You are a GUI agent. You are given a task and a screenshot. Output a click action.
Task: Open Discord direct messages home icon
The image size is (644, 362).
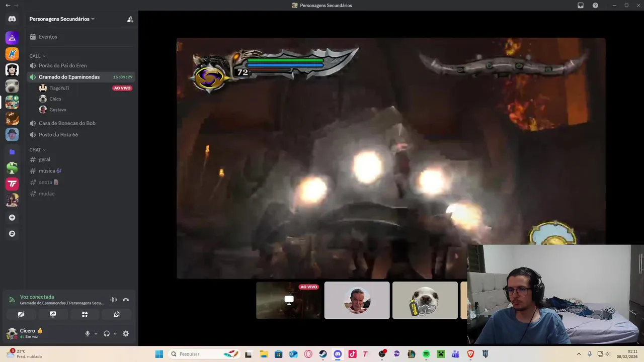12,19
